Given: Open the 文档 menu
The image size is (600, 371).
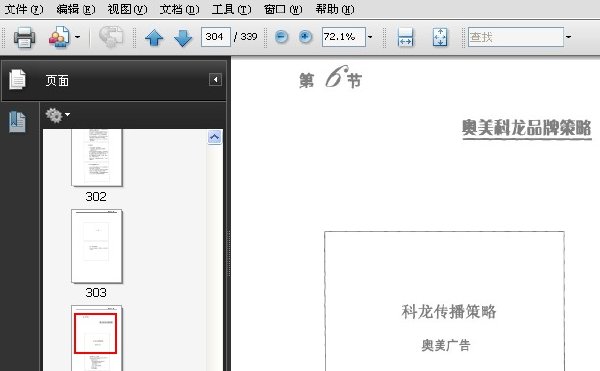Looking at the screenshot, I should pos(179,9).
